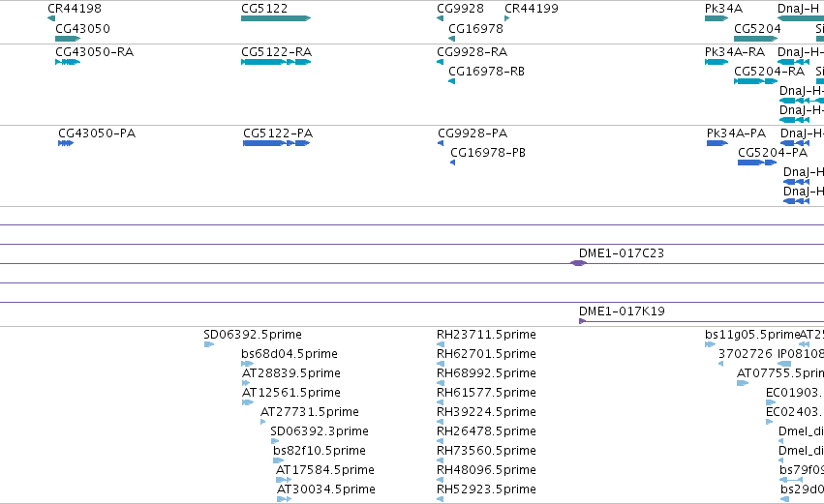This screenshot has height=504, width=824.
Task: Click the Pk34A-PA protein glyph
Action: [717, 143]
